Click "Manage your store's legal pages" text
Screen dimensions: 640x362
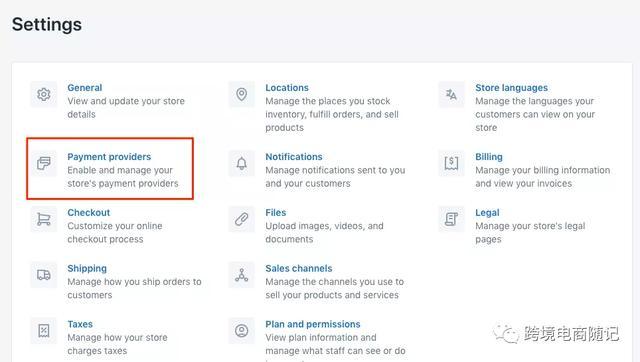(530, 233)
